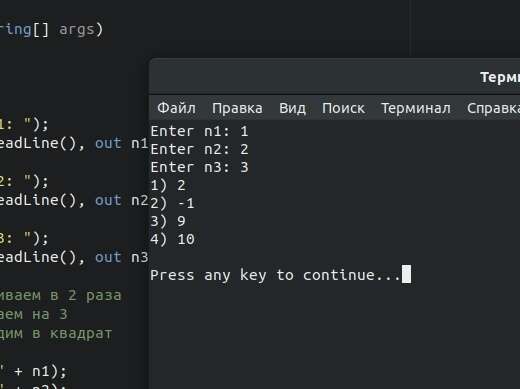Click the '4) 10' output line

[172, 239]
